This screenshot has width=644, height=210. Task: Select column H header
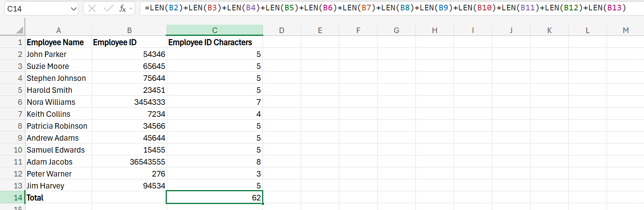(x=435, y=30)
